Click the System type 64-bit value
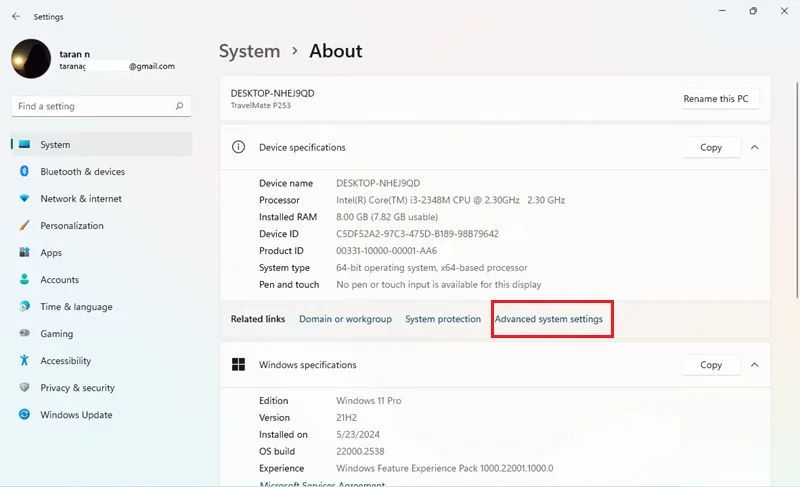Screen dimensions: 800x487 tap(432, 267)
